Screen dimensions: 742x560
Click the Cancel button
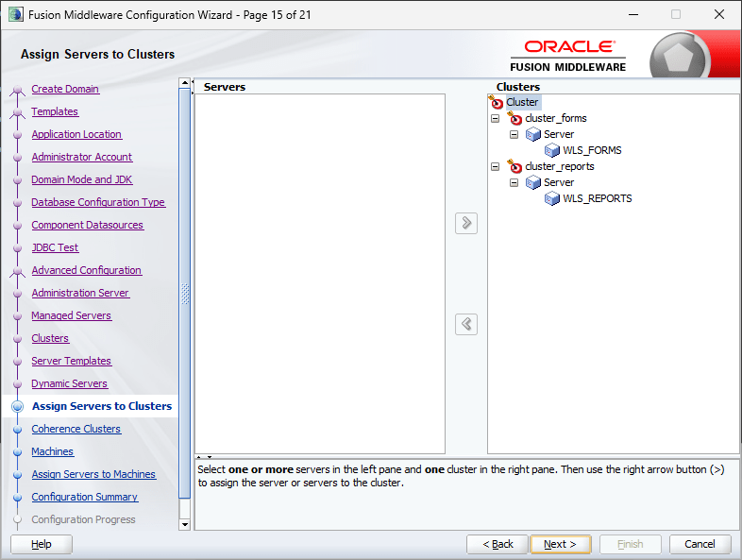point(700,544)
